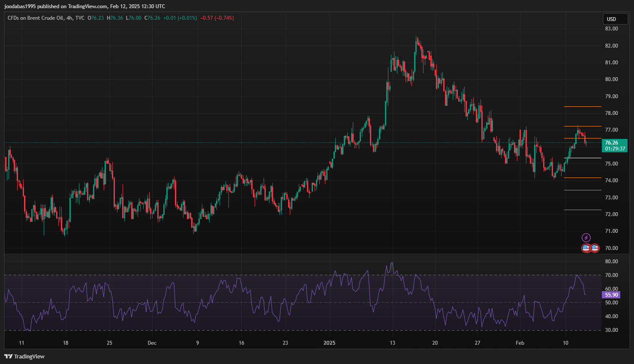The width and height of the screenshot is (634, 364).
Task: Click the 75.00 price axis label
Action: (x=611, y=163)
